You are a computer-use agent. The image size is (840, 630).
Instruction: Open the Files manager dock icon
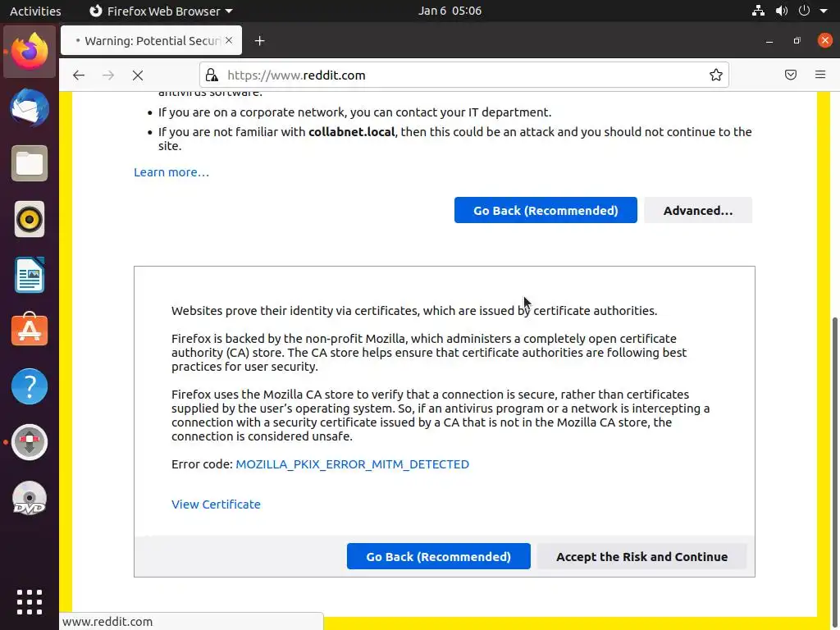(30, 163)
